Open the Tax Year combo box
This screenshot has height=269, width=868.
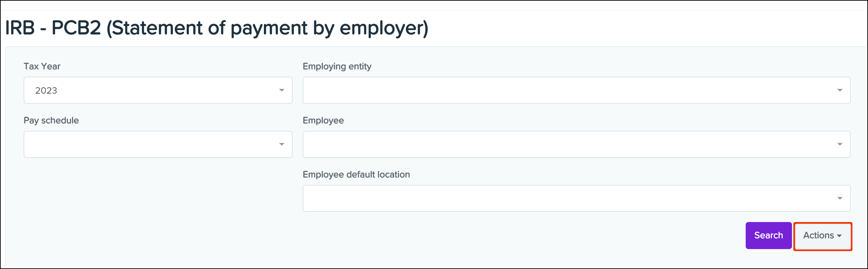point(158,90)
